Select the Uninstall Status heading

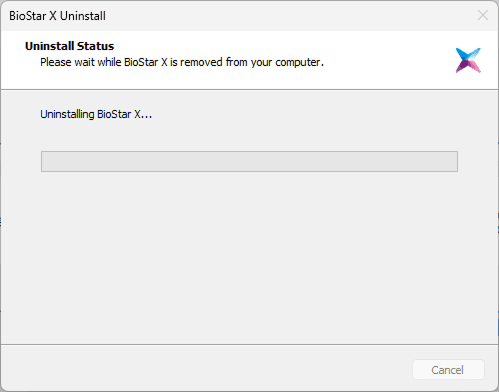click(69, 46)
